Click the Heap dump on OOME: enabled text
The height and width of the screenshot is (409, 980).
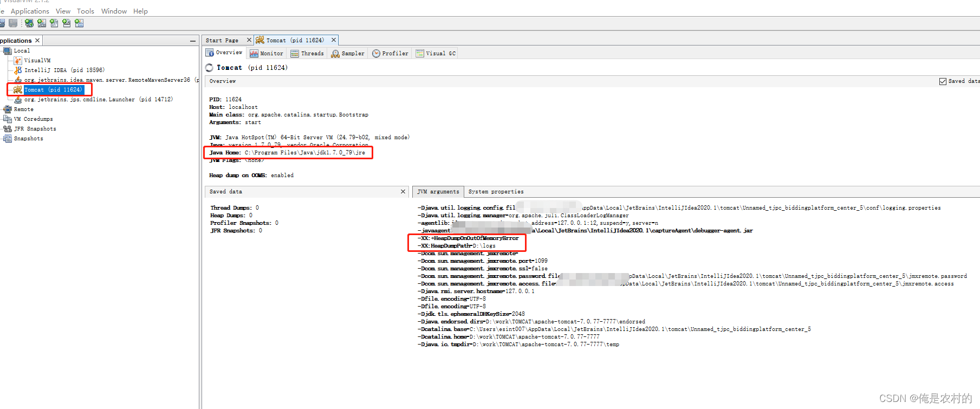[x=251, y=176]
